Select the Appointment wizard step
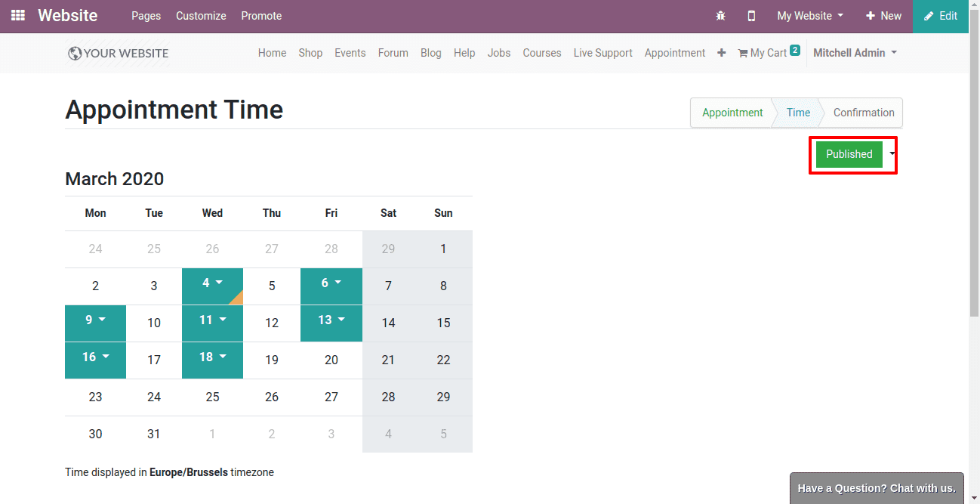 click(x=732, y=113)
